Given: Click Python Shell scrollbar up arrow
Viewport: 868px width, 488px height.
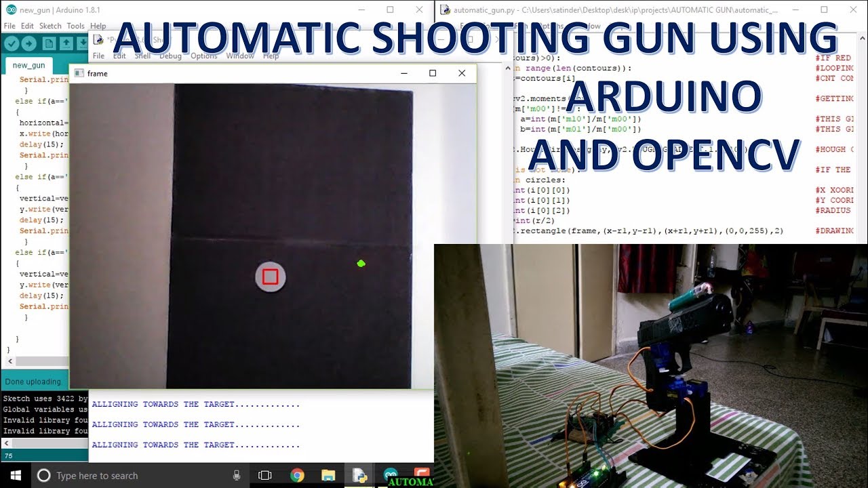Looking at the screenshot, I should [508, 68].
